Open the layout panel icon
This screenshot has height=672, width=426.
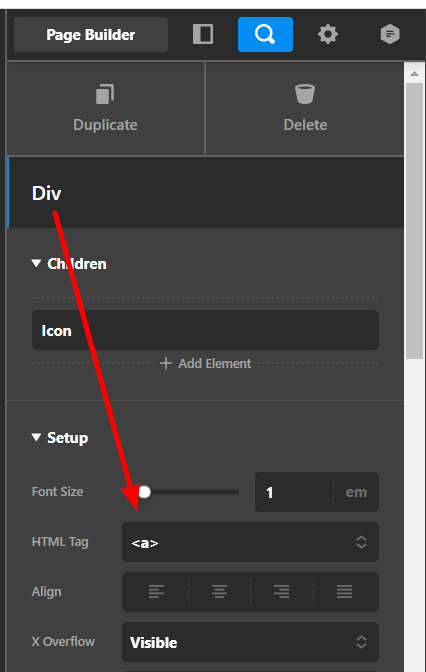pyautogui.click(x=203, y=34)
